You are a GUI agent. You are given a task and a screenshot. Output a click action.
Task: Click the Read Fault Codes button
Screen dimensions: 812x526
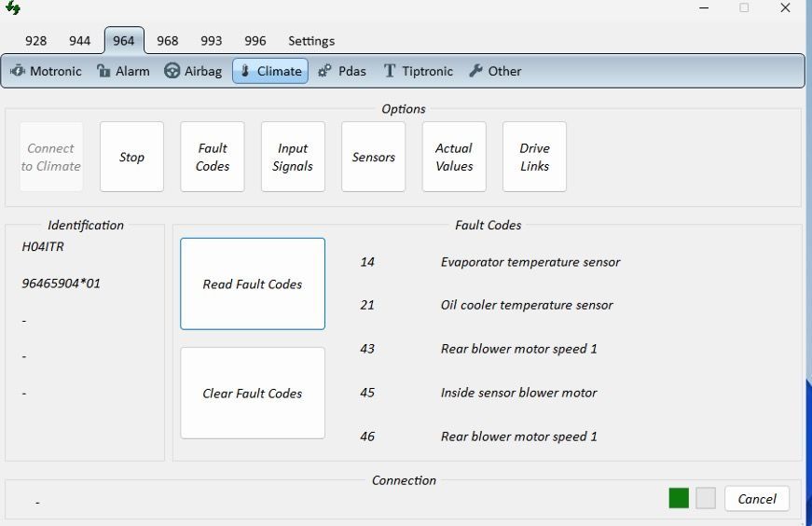tap(253, 284)
